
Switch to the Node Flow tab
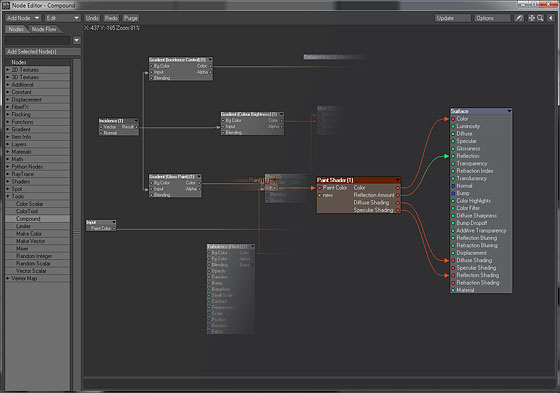(44, 29)
